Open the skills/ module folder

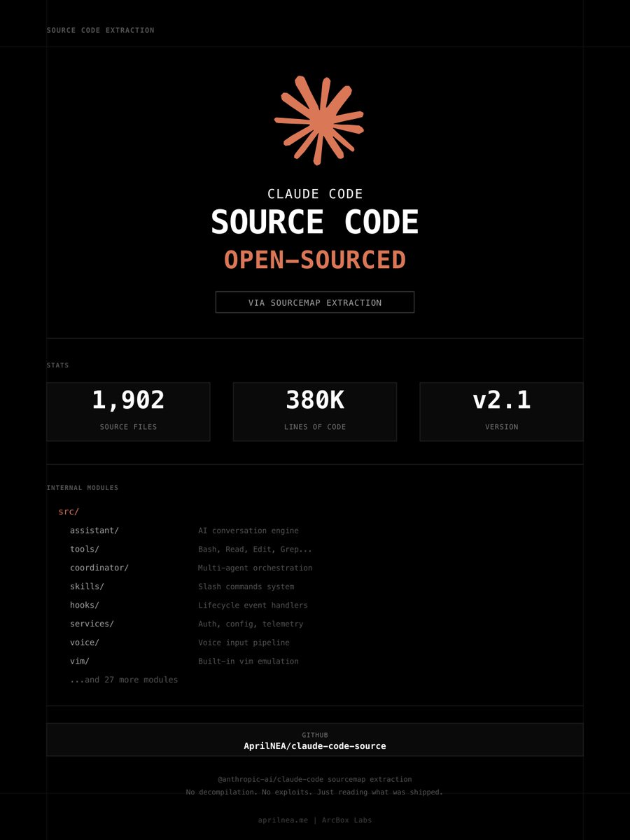pos(87,587)
